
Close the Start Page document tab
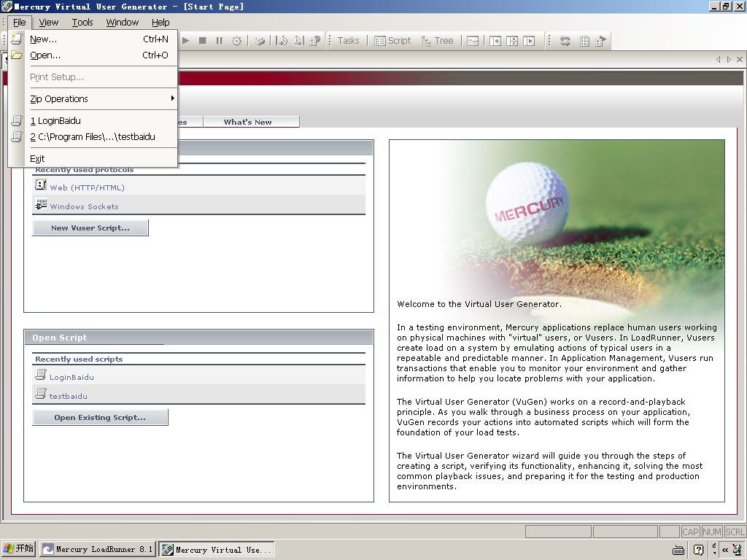coord(740,60)
